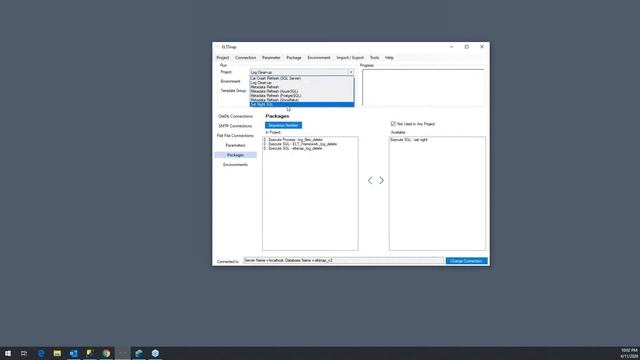Open the blue wave taskbar app

pos(139,353)
